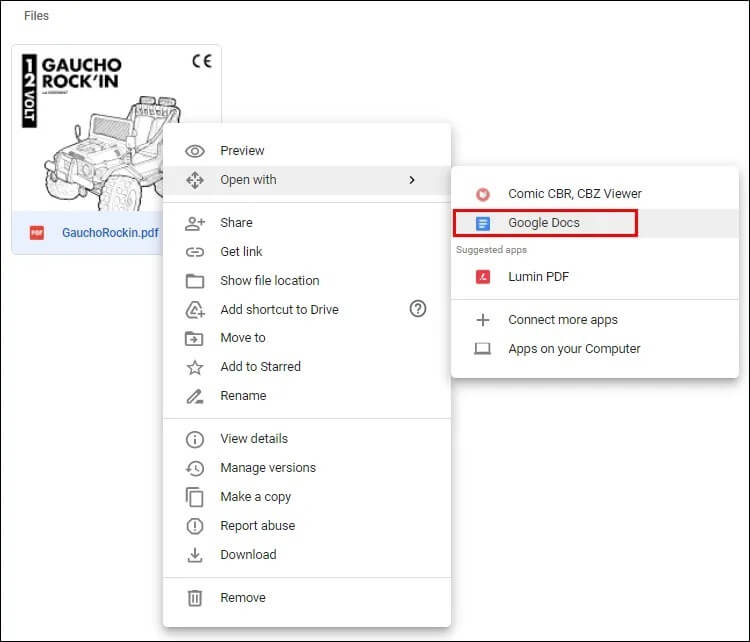Click the exclamation Report abuse icon

[195, 526]
